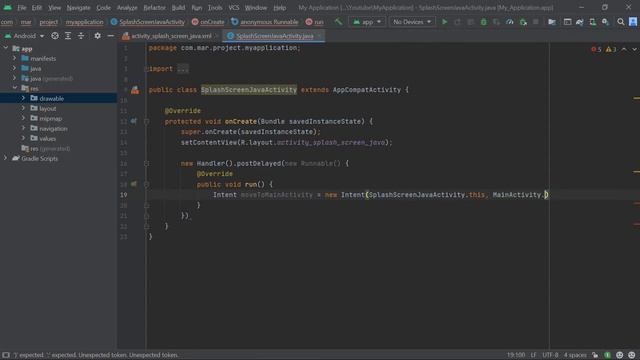The image size is (640, 360).
Task: Click run method override gutter icon
Action: click(134, 184)
